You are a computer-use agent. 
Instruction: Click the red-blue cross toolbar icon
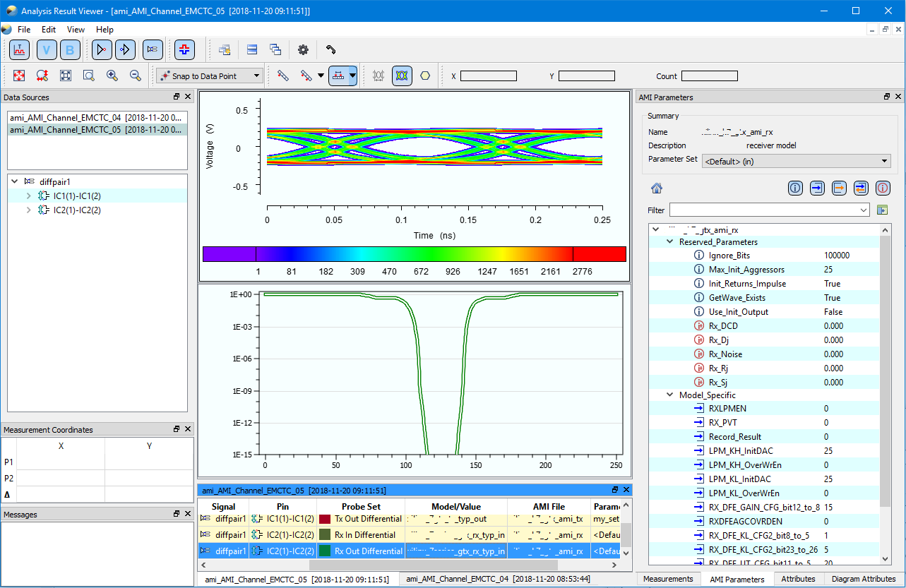[185, 49]
